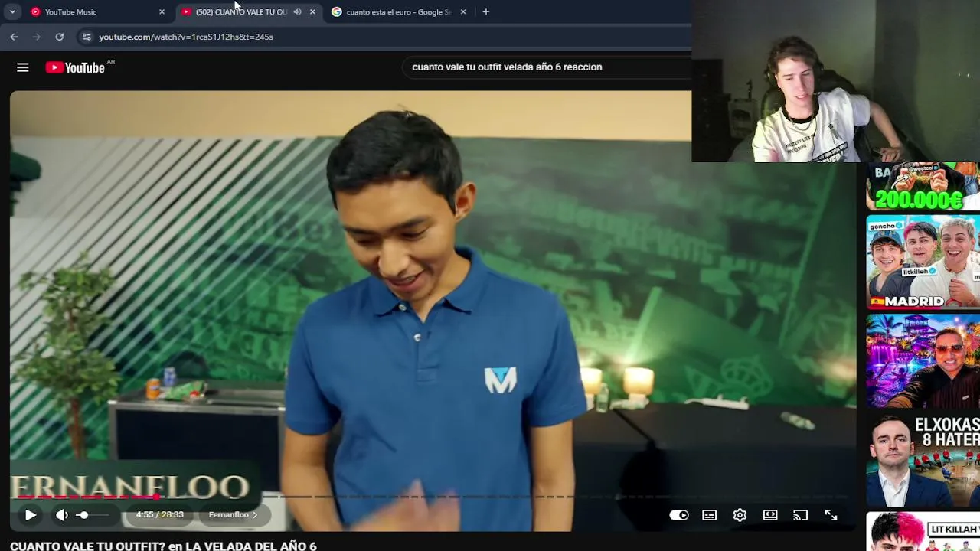Close the Google search tab
Screen dimensions: 980x551
click(463, 12)
